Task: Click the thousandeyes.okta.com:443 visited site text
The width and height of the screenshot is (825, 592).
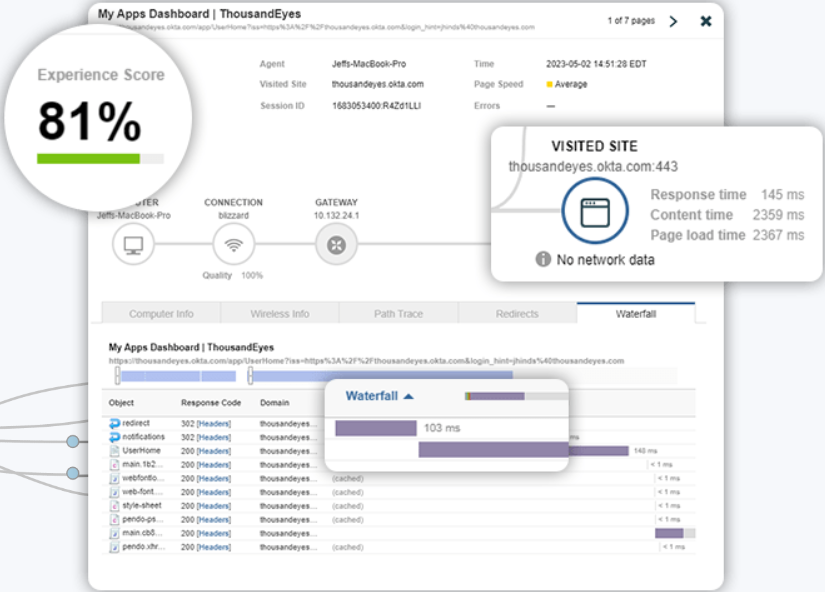Action: pos(593,166)
